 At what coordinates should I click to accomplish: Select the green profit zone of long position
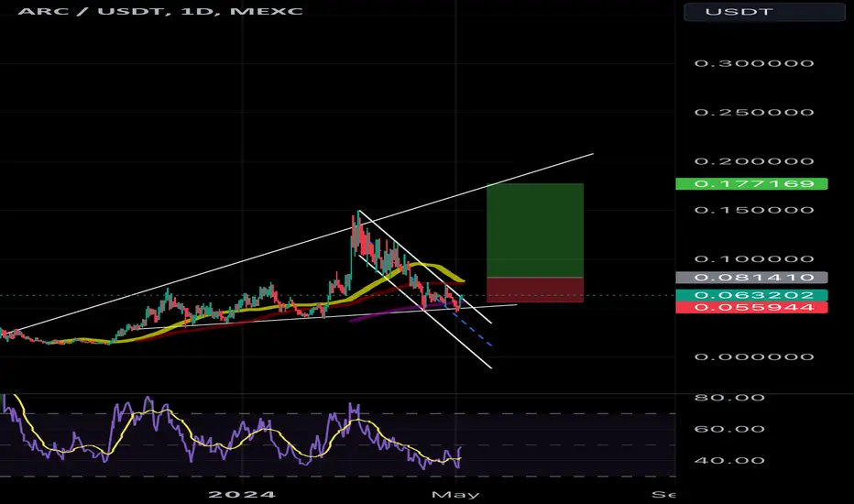(x=535, y=231)
